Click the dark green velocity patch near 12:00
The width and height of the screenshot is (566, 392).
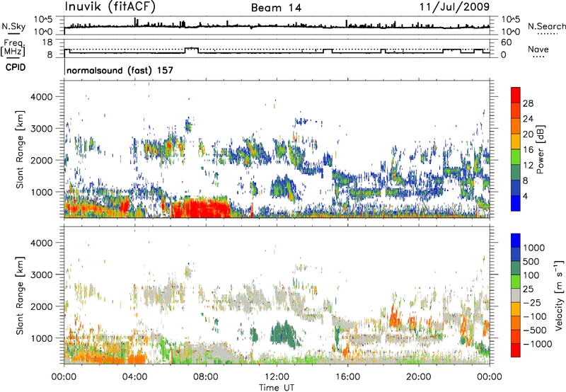click(x=284, y=334)
